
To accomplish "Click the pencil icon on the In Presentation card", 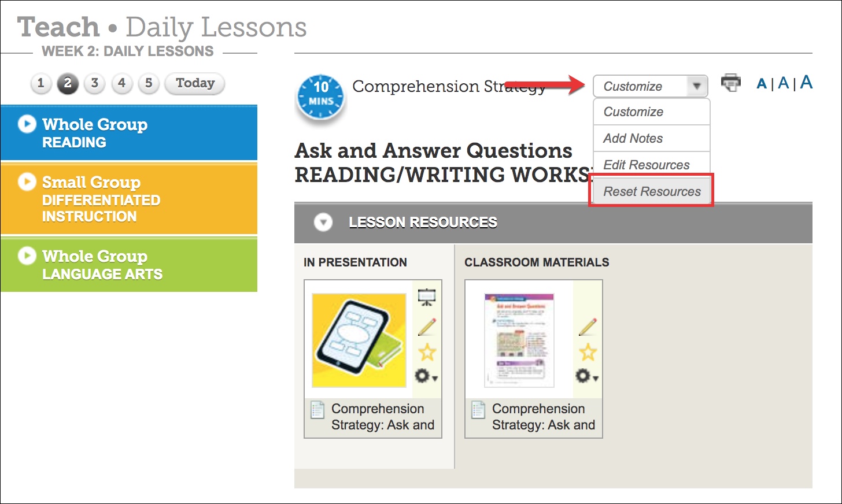I will (x=427, y=327).
